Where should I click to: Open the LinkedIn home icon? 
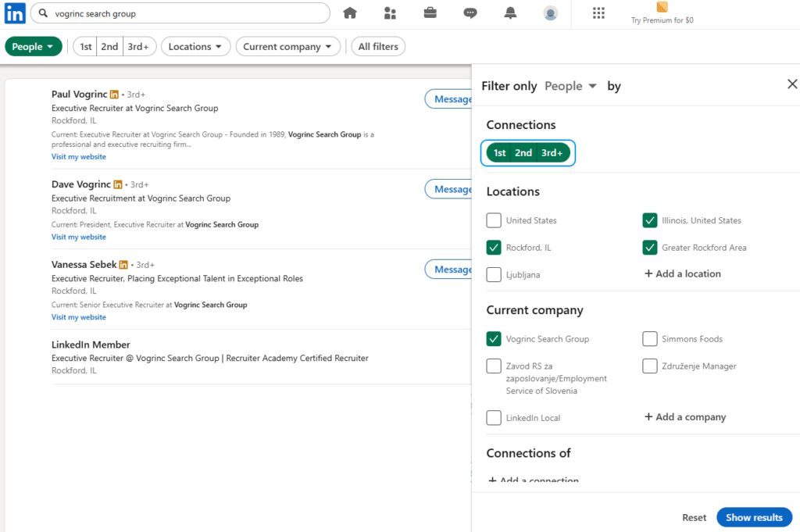(x=349, y=13)
